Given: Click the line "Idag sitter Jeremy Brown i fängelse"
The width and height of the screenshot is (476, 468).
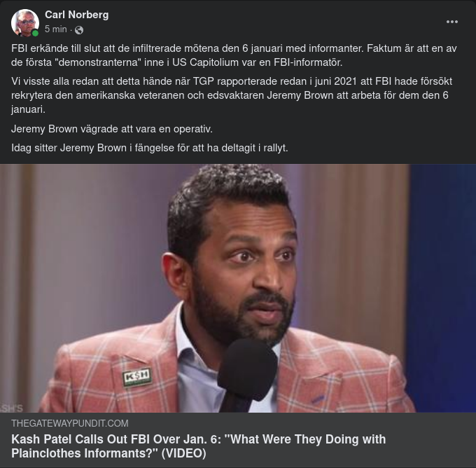Looking at the screenshot, I should 150,148.
